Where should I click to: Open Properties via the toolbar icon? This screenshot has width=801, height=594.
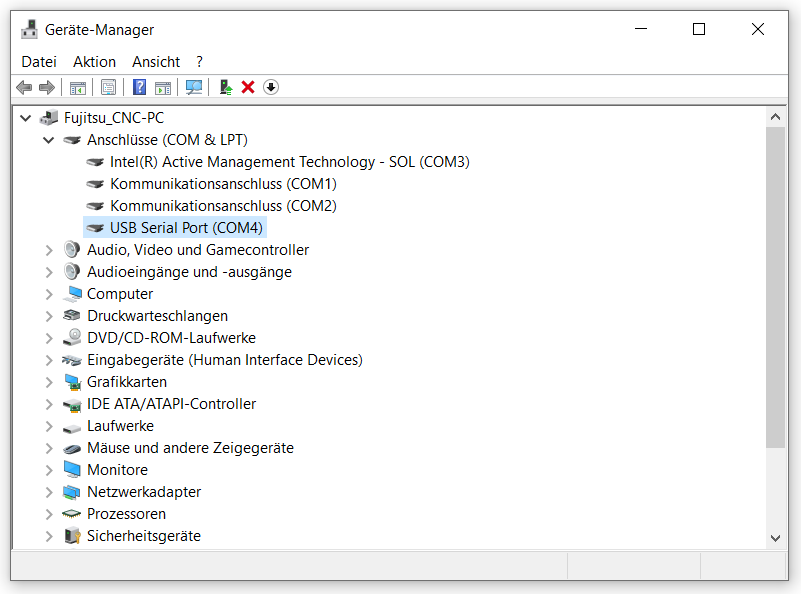point(108,87)
